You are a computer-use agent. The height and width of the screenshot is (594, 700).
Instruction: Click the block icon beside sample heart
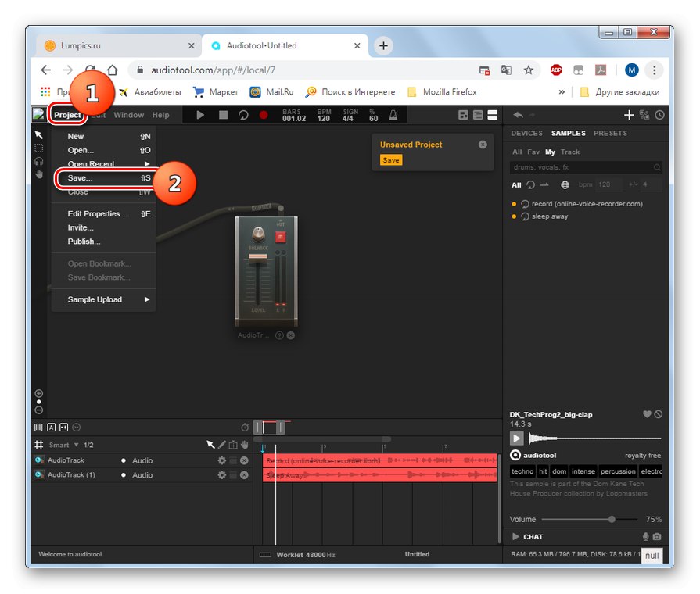point(658,414)
